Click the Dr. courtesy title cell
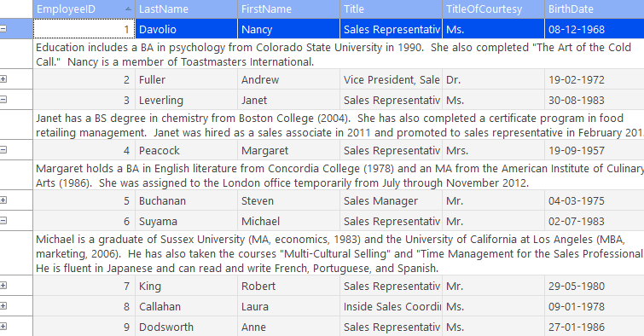This screenshot has height=336, width=644. (493, 79)
